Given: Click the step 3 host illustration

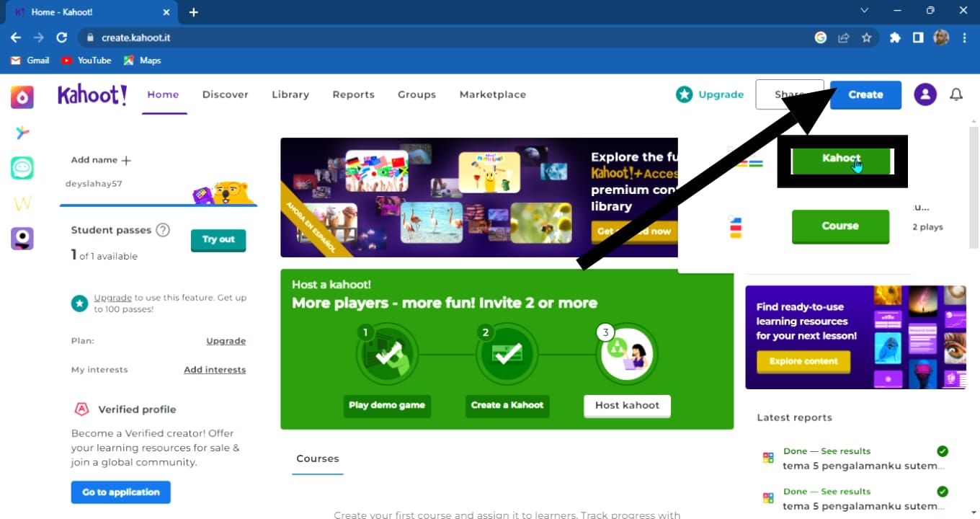Looking at the screenshot, I should point(627,354).
